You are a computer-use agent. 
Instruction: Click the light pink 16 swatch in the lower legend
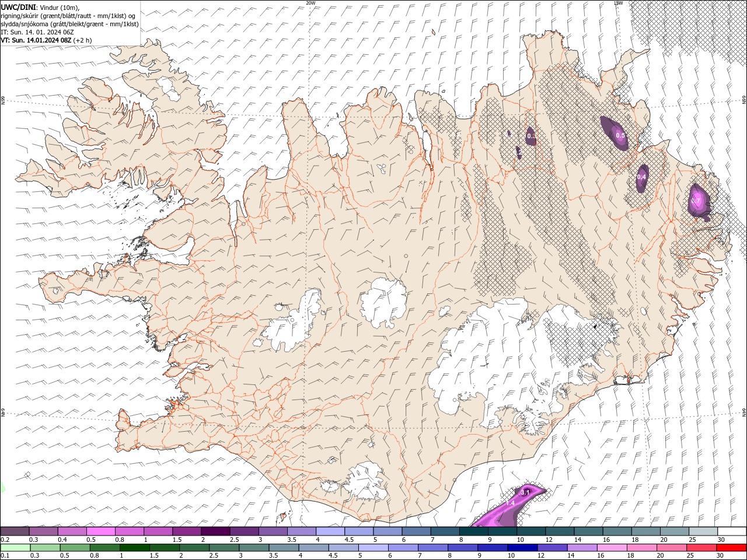coord(612,548)
